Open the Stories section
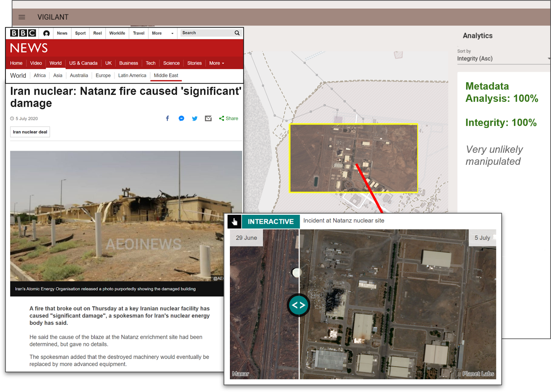The height and width of the screenshot is (392, 551). (x=195, y=63)
